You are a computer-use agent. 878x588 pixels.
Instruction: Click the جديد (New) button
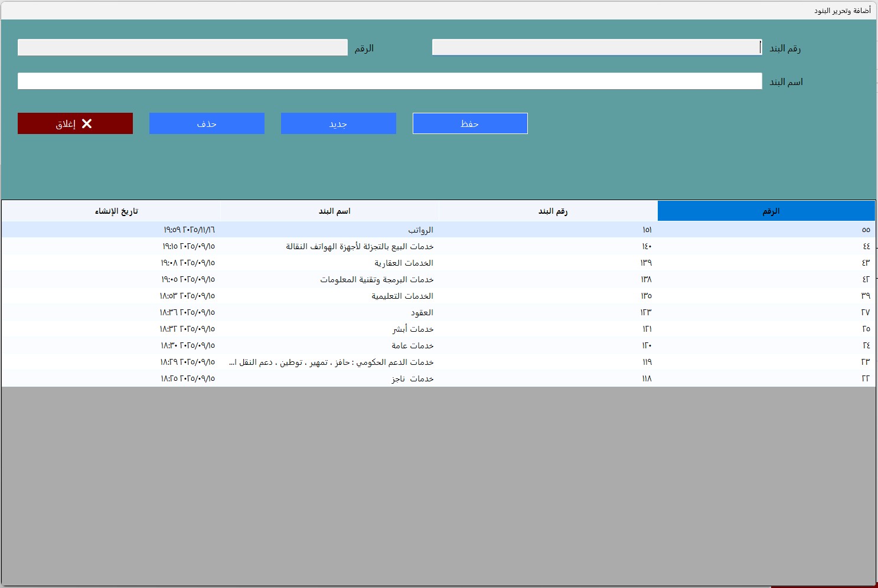coord(338,123)
